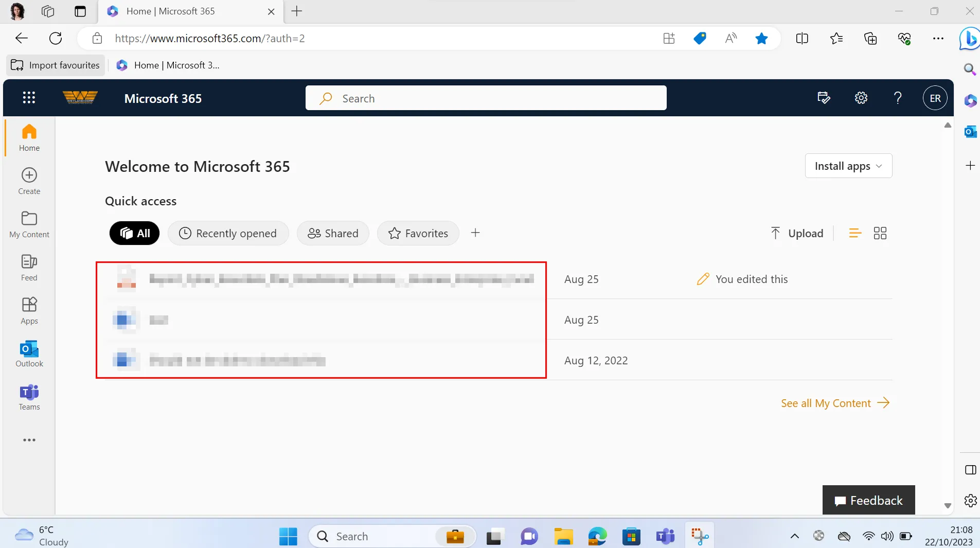Viewport: 980px width, 548px height.
Task: Select the Favorites filter
Action: click(418, 233)
